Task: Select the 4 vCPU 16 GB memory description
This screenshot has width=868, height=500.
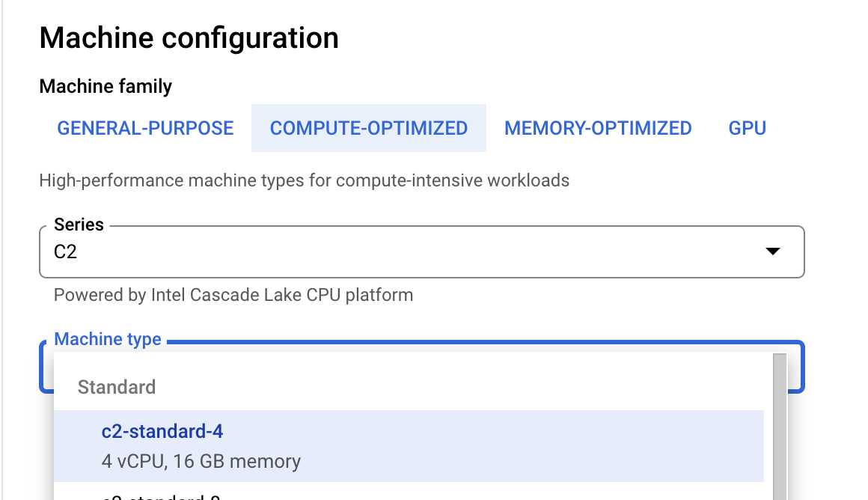Action: pyautogui.click(x=201, y=461)
